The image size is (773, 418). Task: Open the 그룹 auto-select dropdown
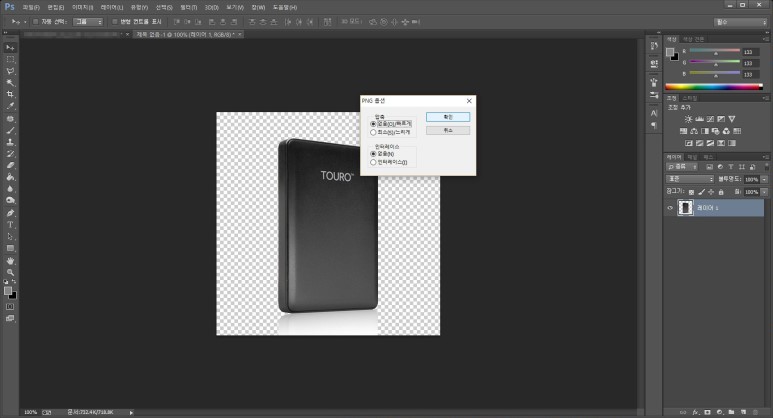click(88, 22)
